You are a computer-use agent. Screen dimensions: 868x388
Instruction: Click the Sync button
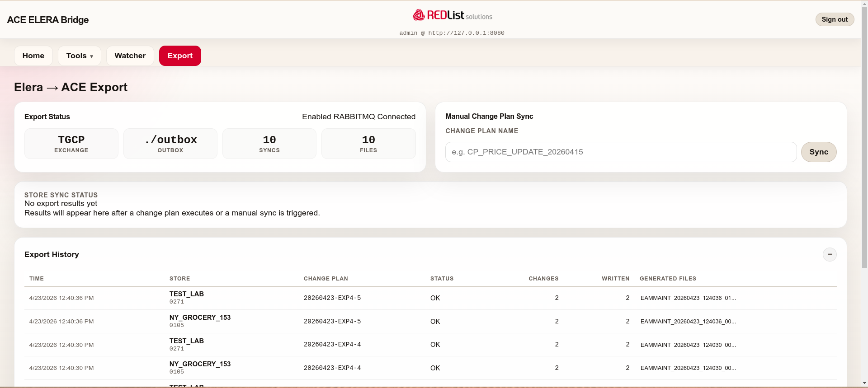click(x=819, y=152)
